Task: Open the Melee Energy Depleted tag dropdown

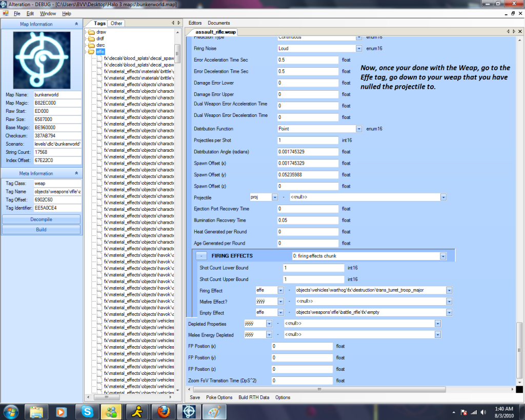Action: click(x=438, y=334)
